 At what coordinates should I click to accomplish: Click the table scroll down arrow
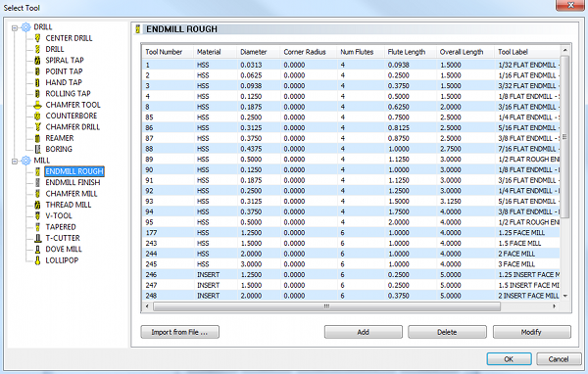pos(565,296)
